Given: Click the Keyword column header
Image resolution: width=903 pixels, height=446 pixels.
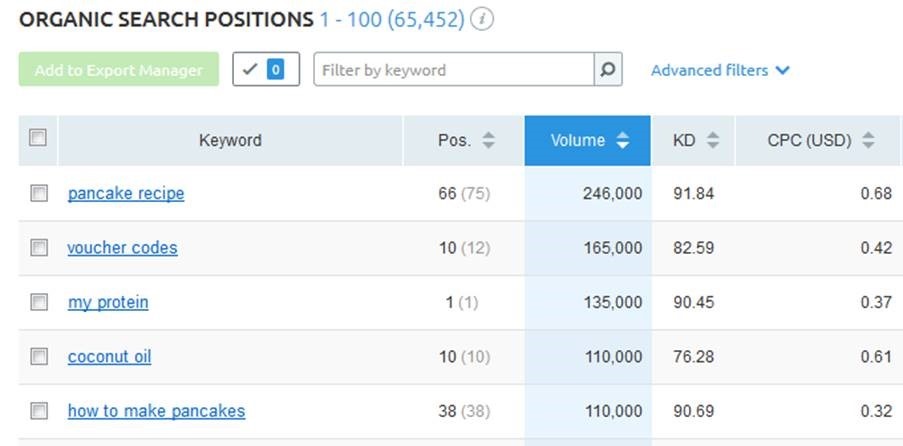Looking at the screenshot, I should pyautogui.click(x=230, y=141).
